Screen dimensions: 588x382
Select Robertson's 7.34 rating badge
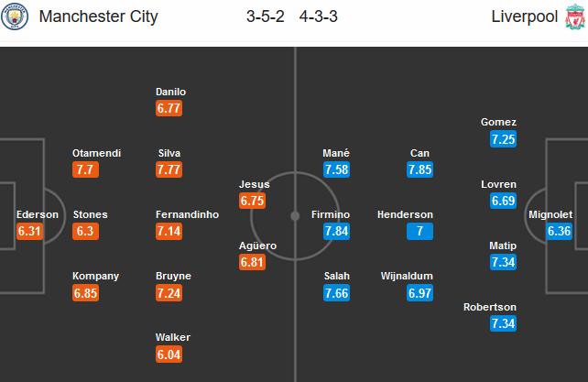coord(503,323)
